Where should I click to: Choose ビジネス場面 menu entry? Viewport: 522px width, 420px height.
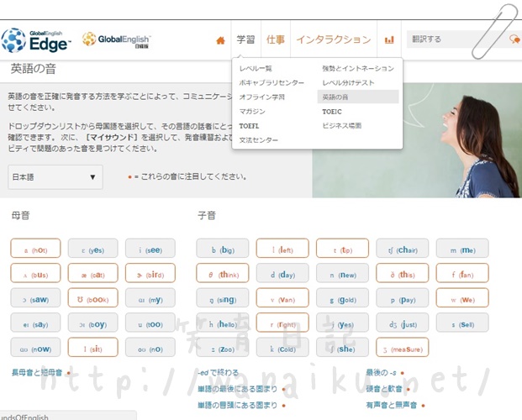[x=341, y=126]
